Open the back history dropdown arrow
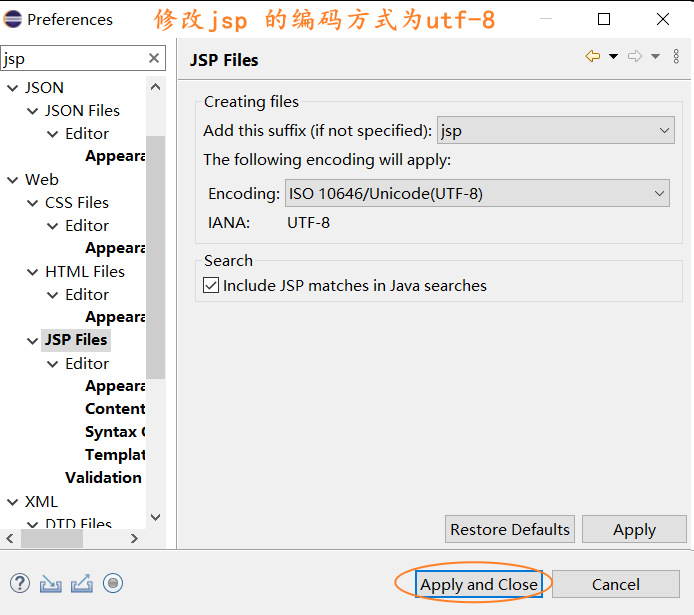The image size is (694, 615). pyautogui.click(x=613, y=57)
